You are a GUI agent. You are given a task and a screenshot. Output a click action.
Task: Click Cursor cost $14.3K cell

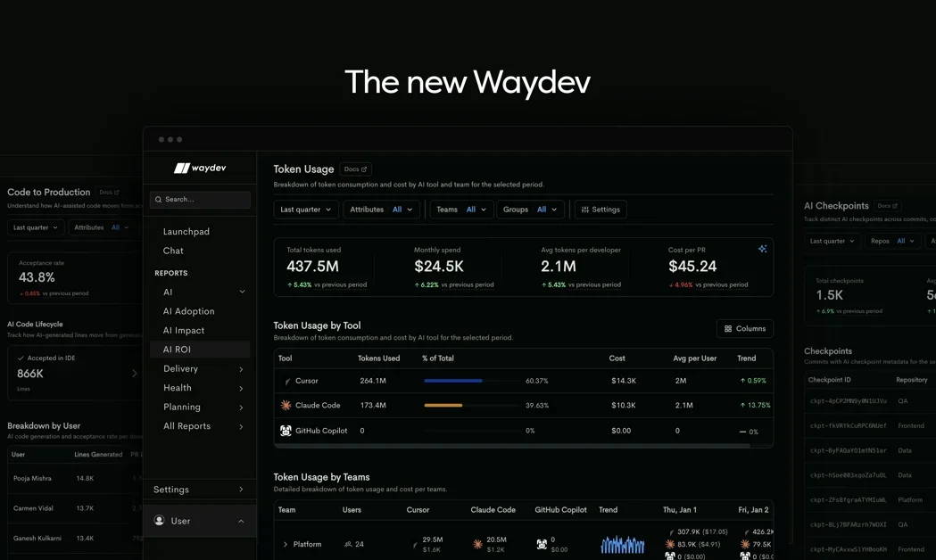(623, 381)
